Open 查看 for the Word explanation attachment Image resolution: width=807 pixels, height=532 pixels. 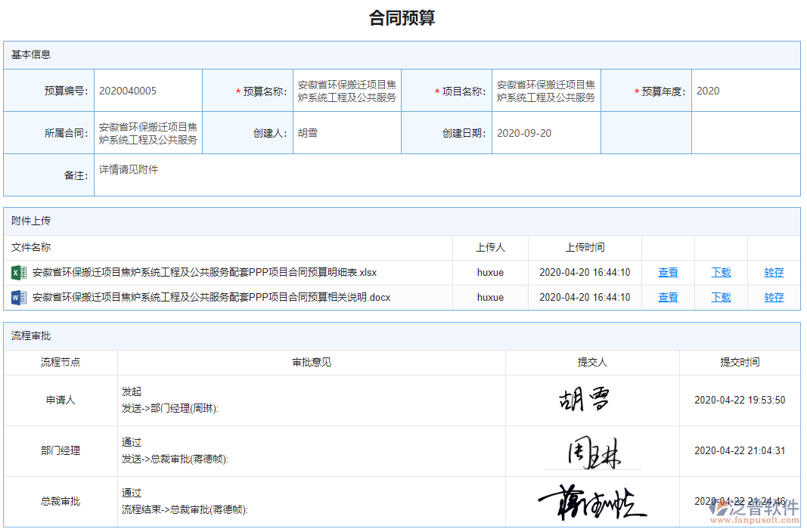tap(668, 297)
